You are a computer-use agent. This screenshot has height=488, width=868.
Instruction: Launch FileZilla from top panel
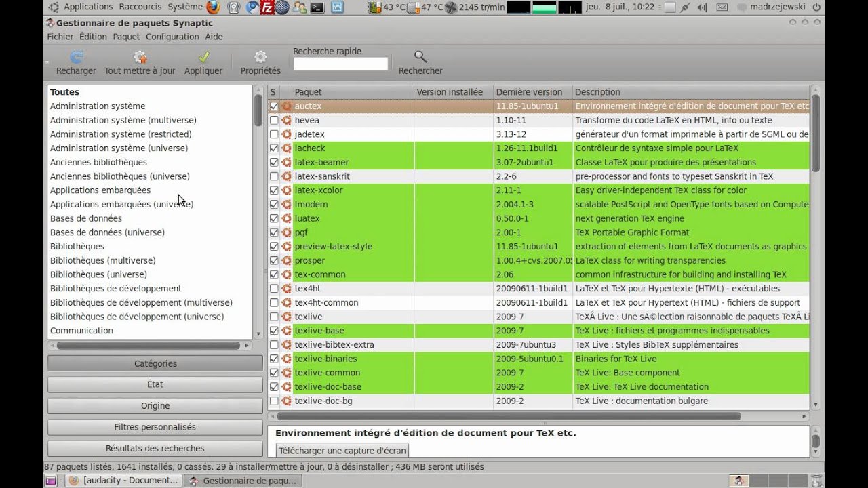(x=268, y=7)
